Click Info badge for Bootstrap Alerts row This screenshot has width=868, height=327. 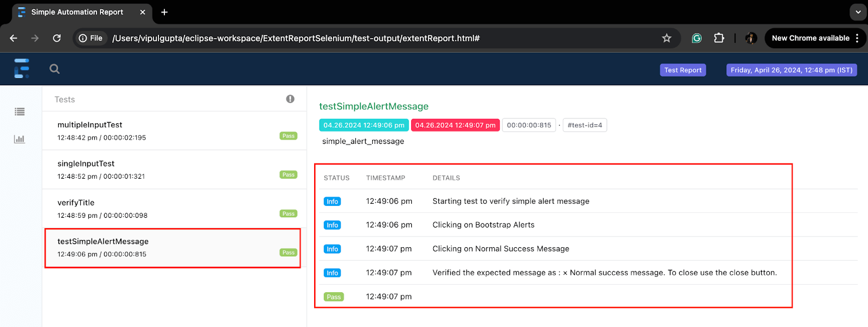[x=332, y=225]
